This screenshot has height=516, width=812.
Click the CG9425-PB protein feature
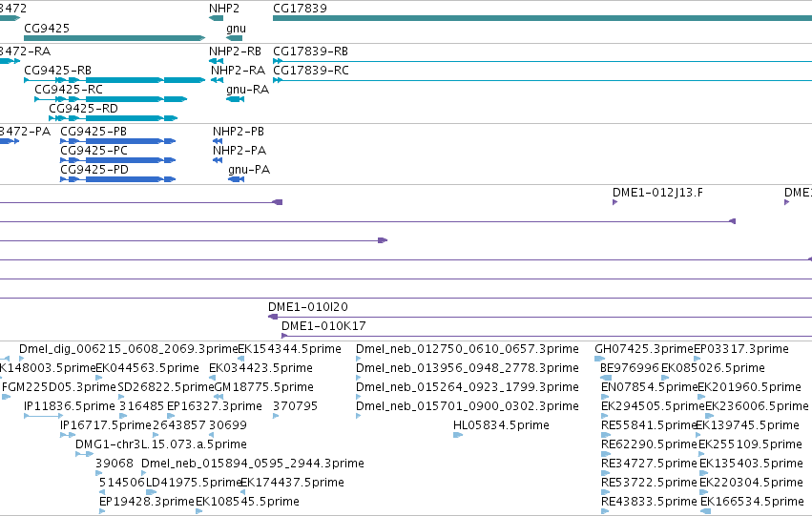[118, 141]
